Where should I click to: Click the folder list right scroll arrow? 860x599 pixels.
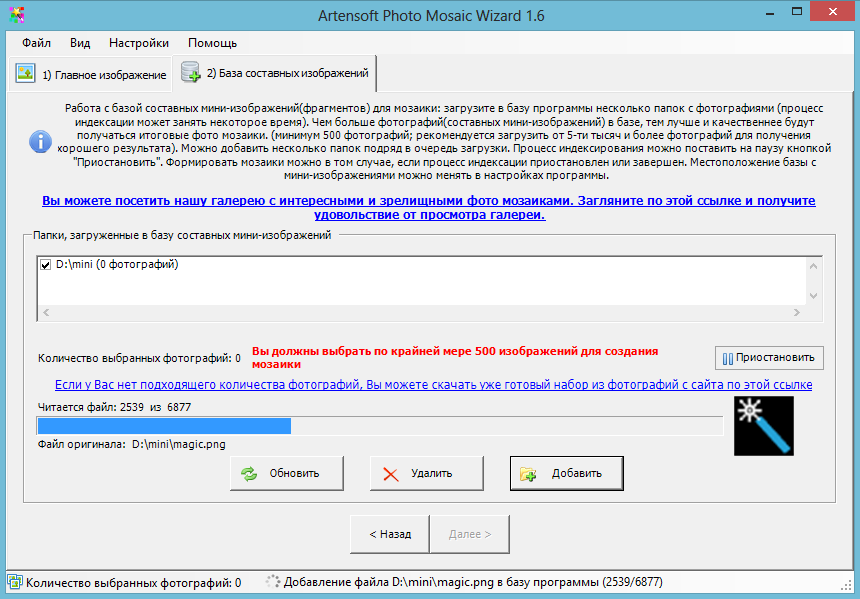click(x=797, y=313)
